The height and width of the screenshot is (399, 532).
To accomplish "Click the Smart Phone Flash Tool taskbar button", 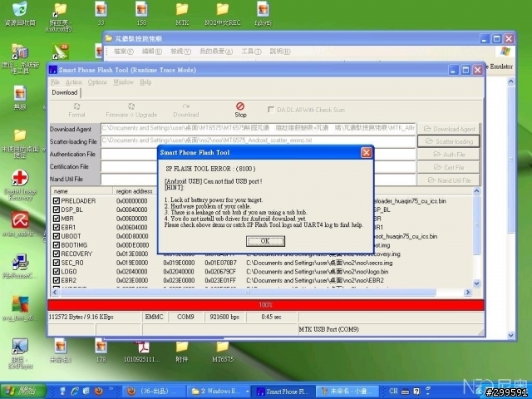I will pos(284,392).
